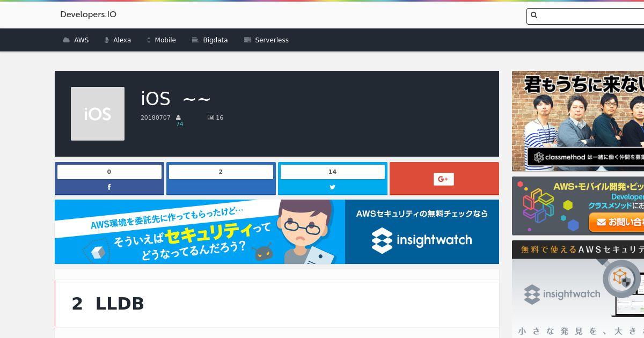Viewport: 644px width, 338px height.
Task: Click the orange contact button in sidebar ad
Action: click(616, 222)
